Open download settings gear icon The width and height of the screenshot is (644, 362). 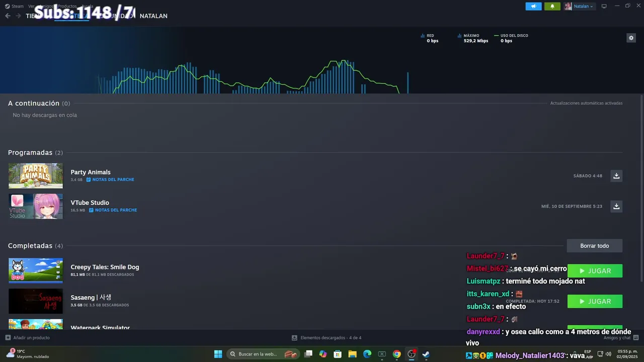631,38
